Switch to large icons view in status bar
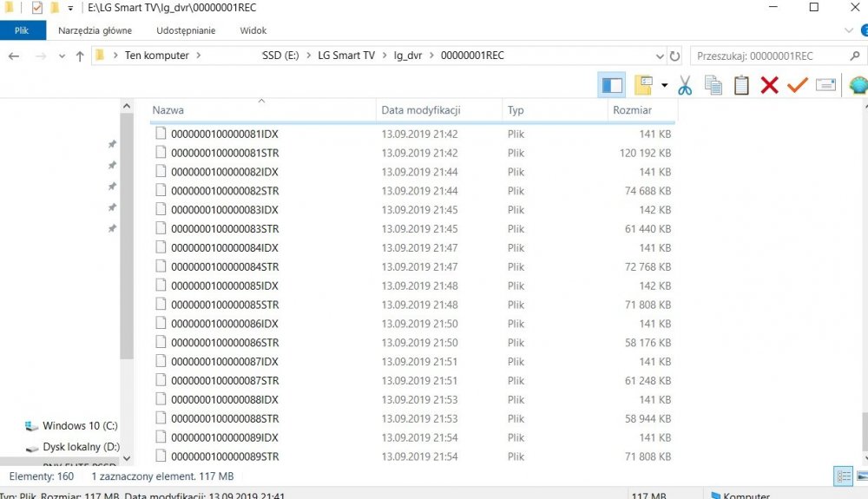Screen dimensions: 868x499 click(860, 476)
